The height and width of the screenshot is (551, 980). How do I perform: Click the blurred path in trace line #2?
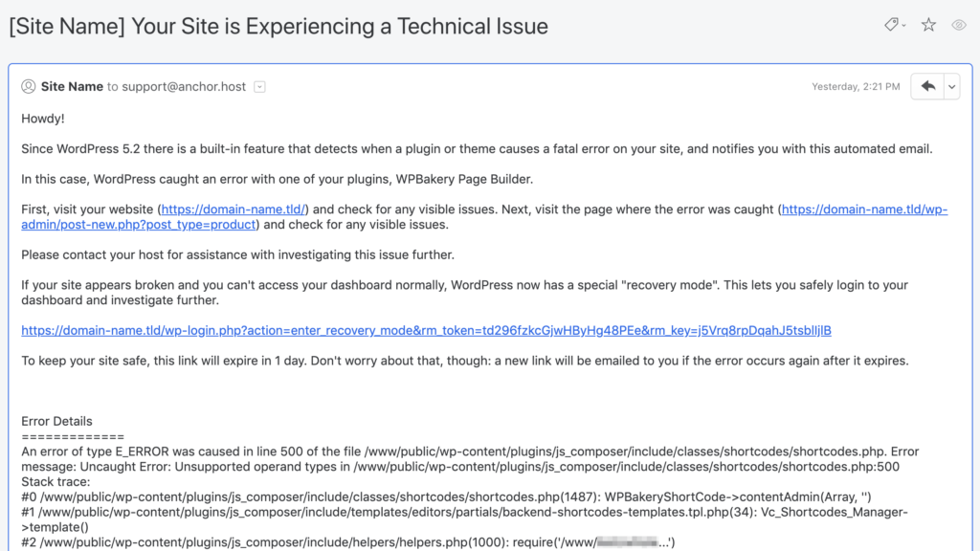point(629,543)
